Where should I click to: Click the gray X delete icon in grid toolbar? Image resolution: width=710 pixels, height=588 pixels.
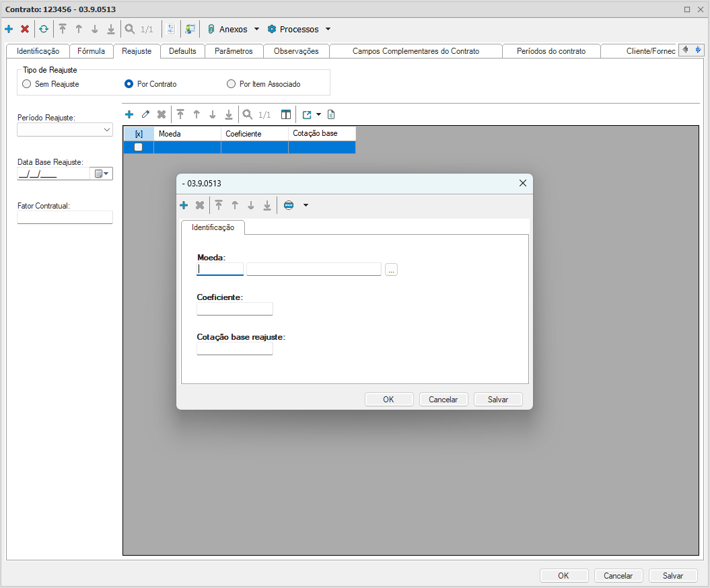tap(162, 114)
